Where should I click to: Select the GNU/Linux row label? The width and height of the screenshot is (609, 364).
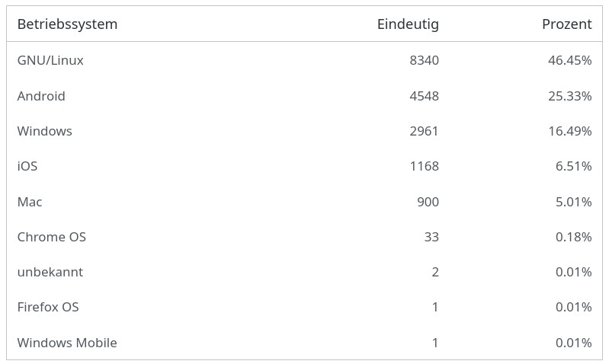click(50, 60)
